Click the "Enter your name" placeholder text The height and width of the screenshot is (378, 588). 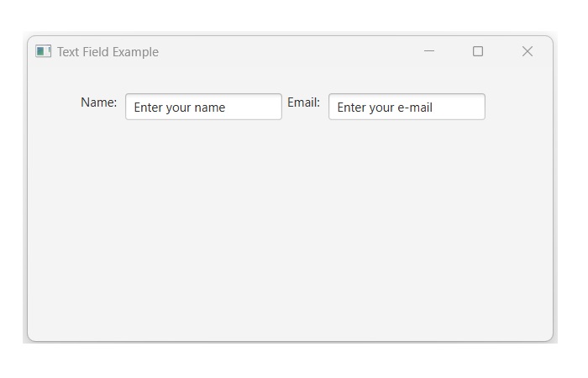point(180,108)
